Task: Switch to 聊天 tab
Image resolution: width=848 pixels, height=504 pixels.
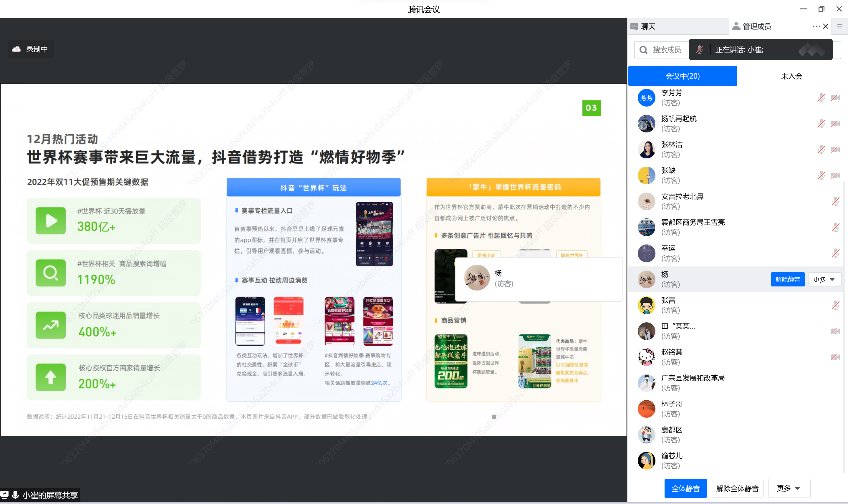Action: pos(678,26)
